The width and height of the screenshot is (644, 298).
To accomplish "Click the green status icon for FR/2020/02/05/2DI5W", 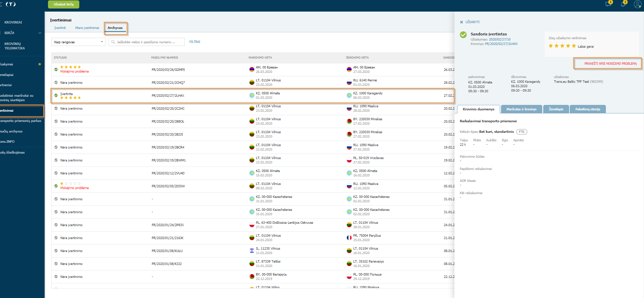I will pyautogui.click(x=56, y=186).
